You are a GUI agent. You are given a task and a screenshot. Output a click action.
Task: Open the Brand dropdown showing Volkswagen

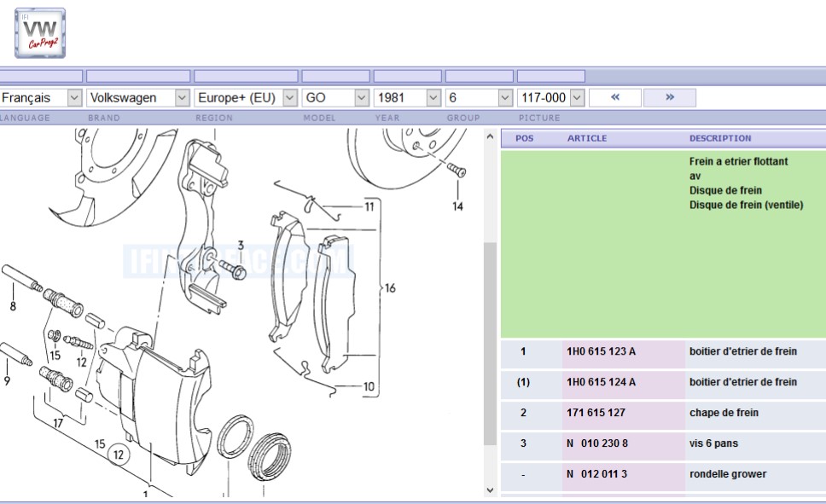point(138,97)
